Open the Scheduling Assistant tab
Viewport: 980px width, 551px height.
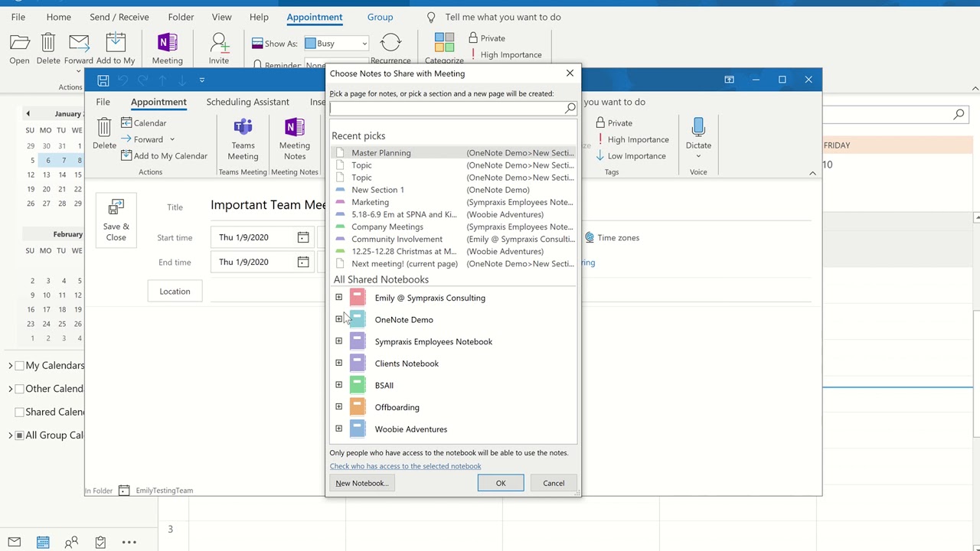(248, 102)
